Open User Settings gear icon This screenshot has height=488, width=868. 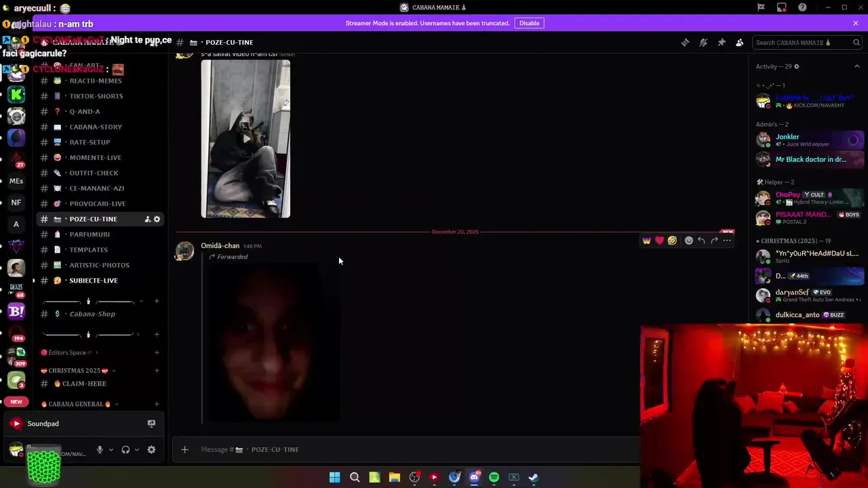(151, 449)
